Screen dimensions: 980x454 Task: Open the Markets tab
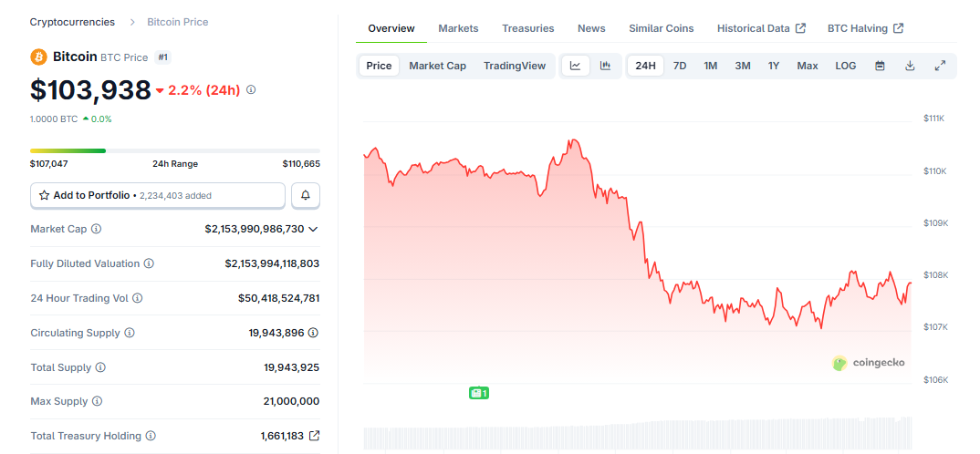coord(458,28)
